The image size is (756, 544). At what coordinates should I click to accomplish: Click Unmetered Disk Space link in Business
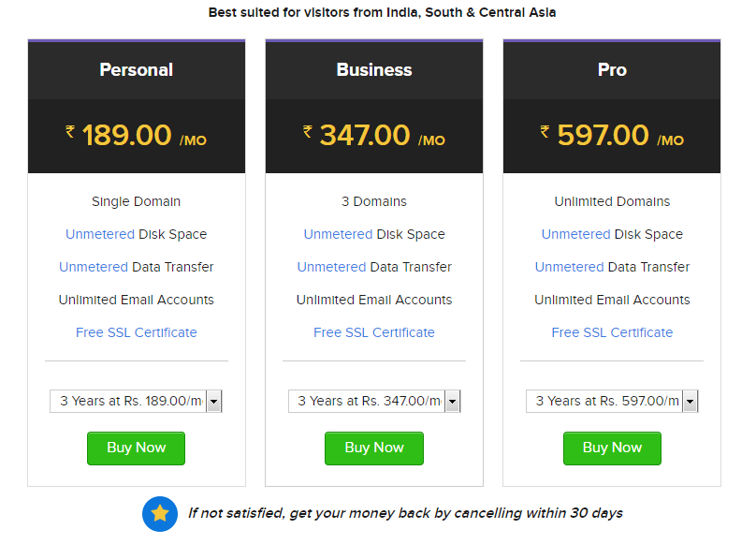[338, 234]
